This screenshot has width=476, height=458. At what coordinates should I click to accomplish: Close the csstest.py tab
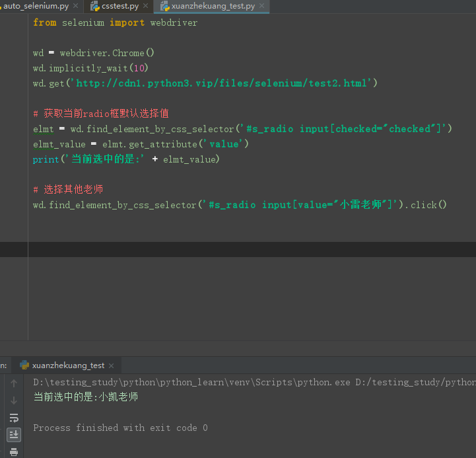(146, 6)
